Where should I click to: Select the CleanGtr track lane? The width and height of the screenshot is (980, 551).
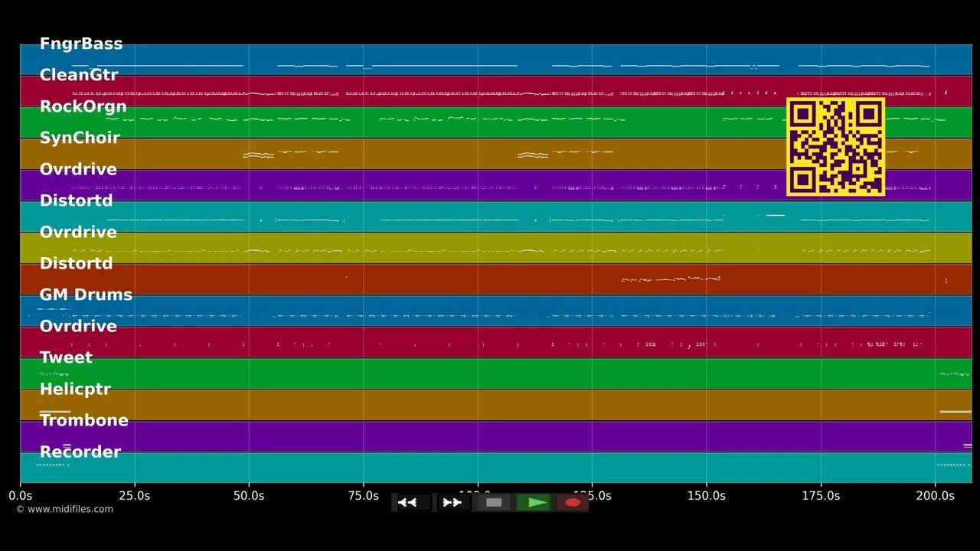(x=496, y=91)
